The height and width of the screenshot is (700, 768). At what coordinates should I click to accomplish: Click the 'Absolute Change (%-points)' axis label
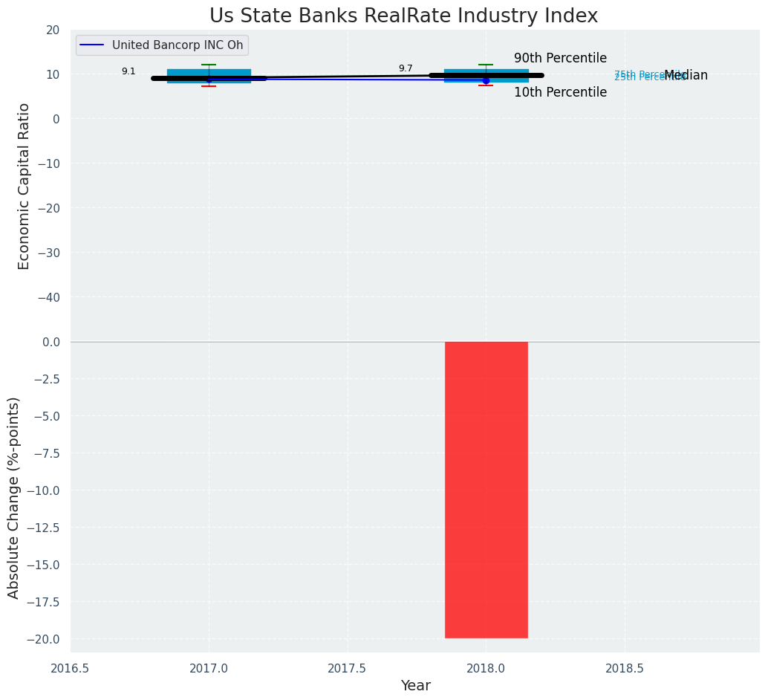(14, 497)
